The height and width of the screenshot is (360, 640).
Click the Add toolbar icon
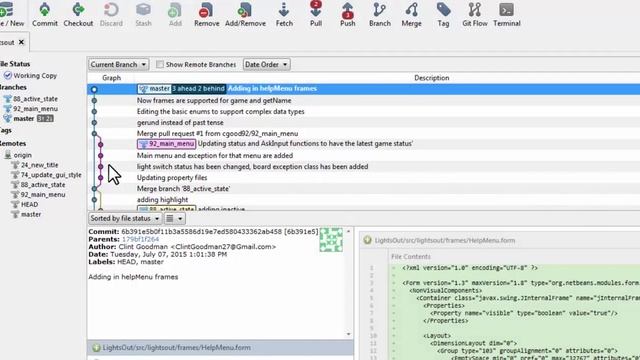175,14
